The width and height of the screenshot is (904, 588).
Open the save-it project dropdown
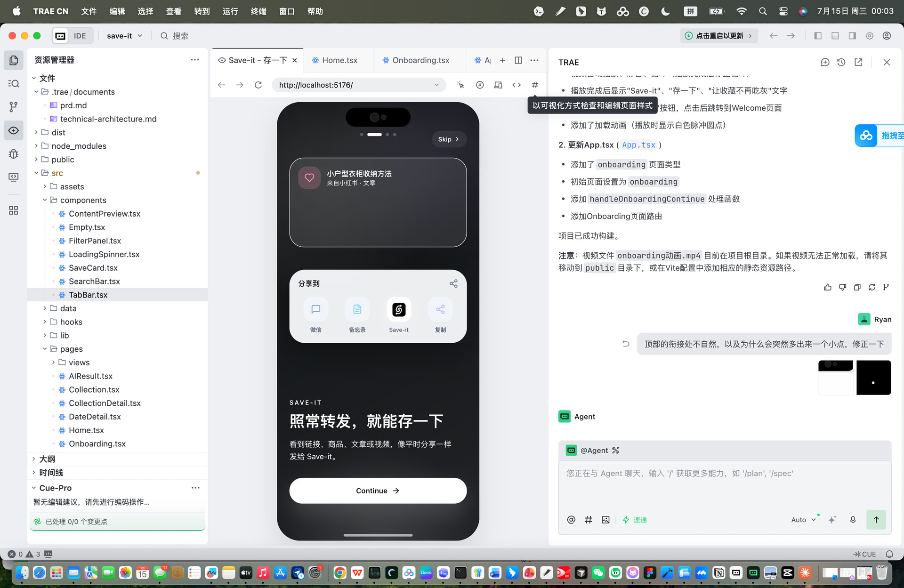click(124, 36)
